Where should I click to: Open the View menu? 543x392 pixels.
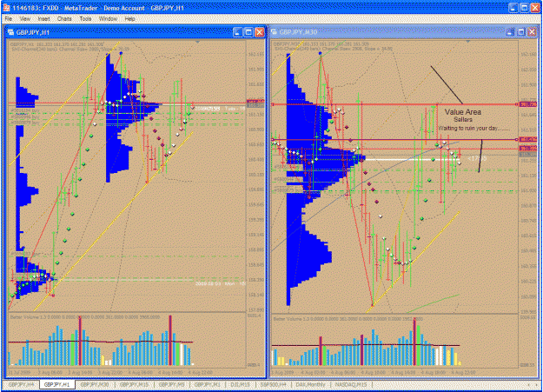pyautogui.click(x=25, y=19)
